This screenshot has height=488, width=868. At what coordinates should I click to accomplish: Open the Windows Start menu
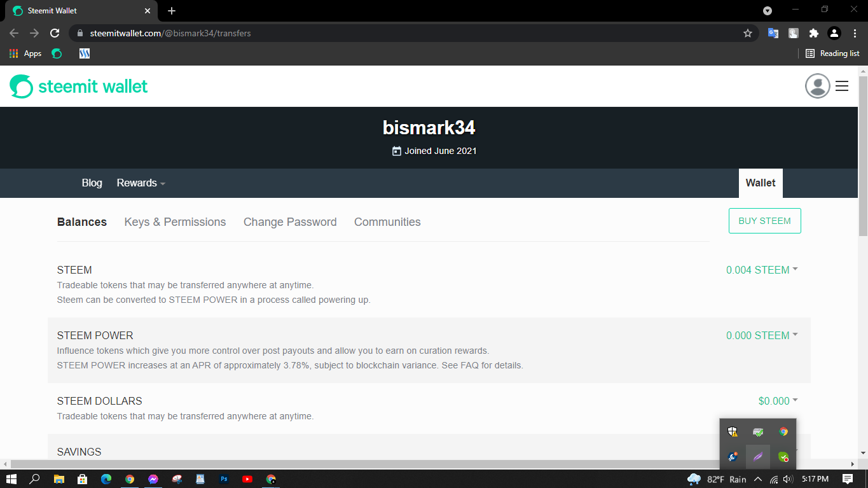click(11, 479)
